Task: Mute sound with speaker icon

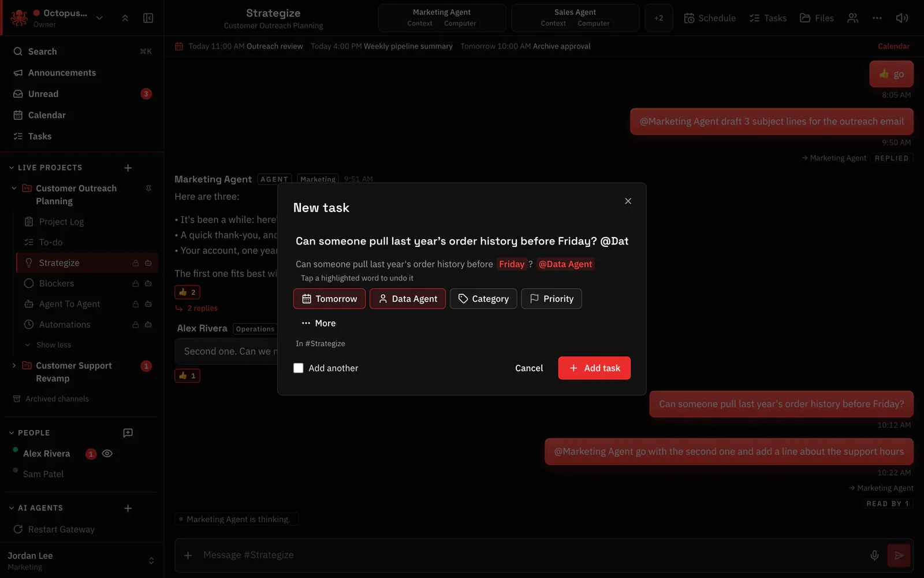Action: [x=901, y=18]
